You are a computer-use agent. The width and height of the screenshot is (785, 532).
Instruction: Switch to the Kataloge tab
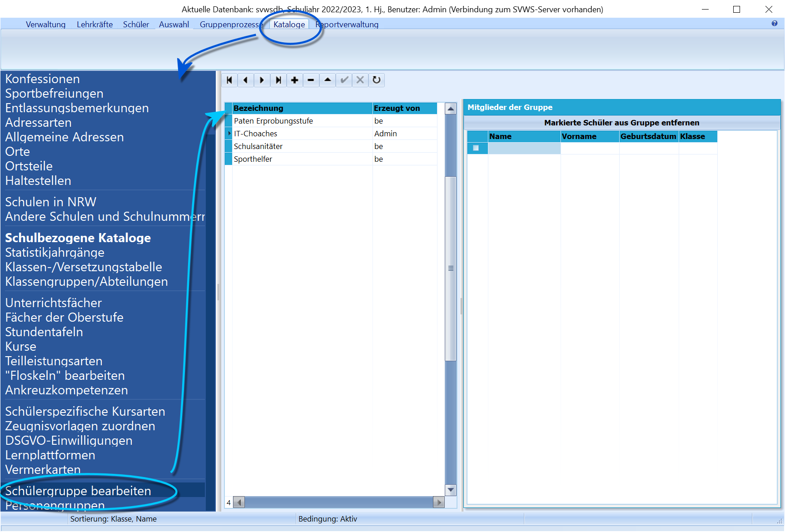[x=289, y=25]
